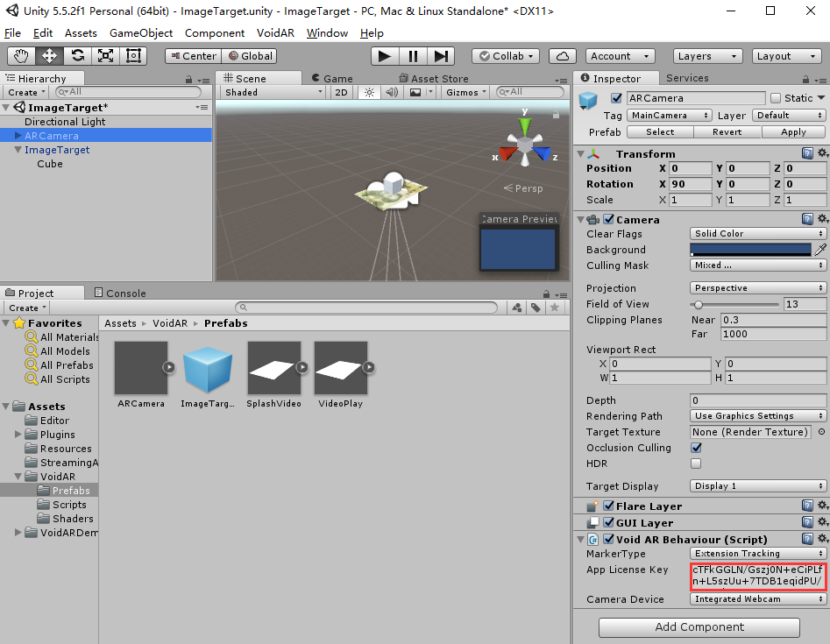Select the Move tool in toolbar
The width and height of the screenshot is (830, 644).
(50, 55)
